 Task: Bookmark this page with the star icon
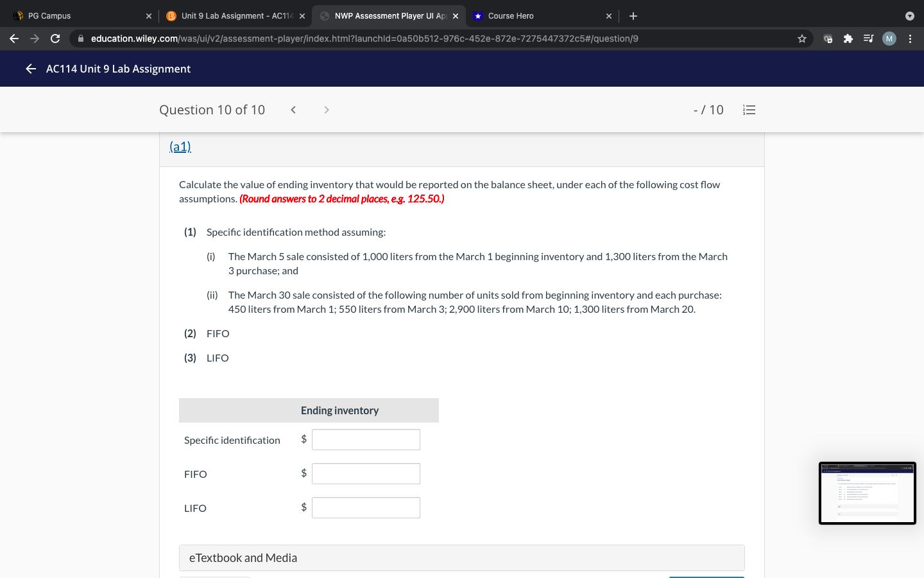[801, 39]
